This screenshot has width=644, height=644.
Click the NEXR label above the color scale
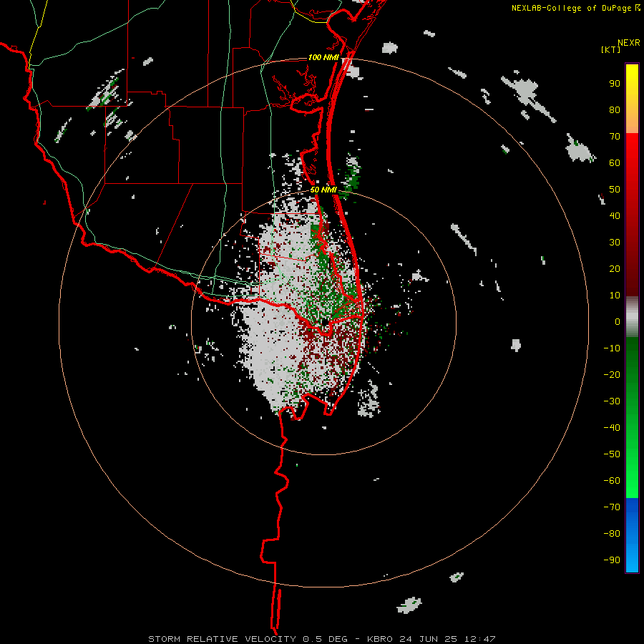pos(629,43)
